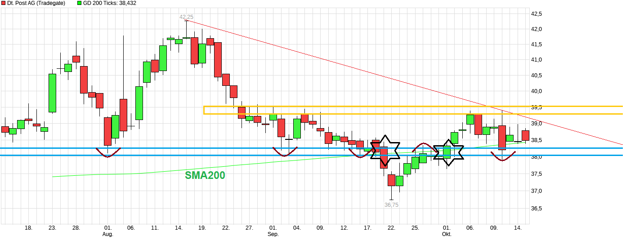Click the 36,75 low price label

tap(391, 205)
